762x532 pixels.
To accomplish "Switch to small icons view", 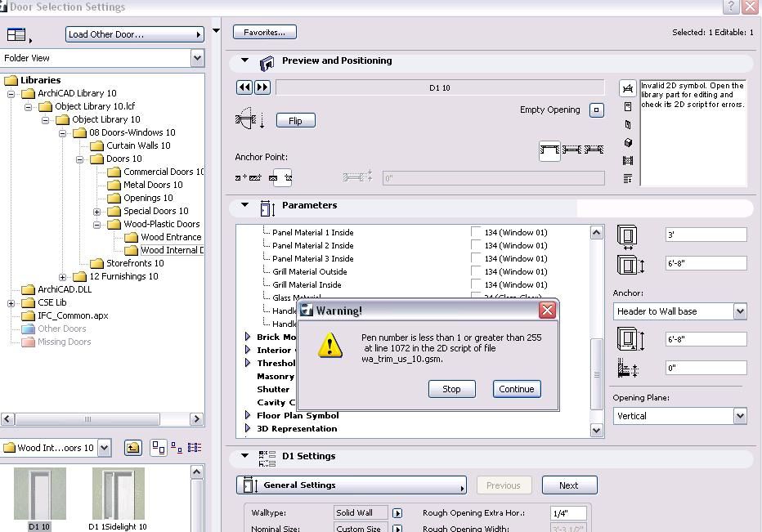I will tap(177, 448).
